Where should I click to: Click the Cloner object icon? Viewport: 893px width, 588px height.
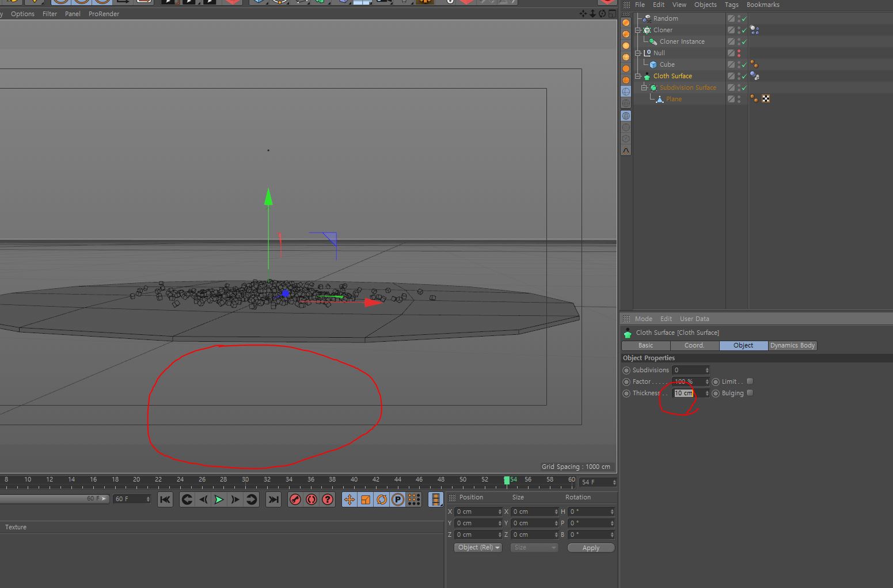(647, 30)
